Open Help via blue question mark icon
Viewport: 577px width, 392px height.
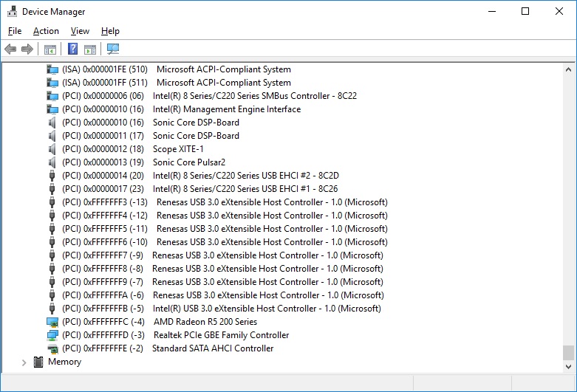[73, 49]
